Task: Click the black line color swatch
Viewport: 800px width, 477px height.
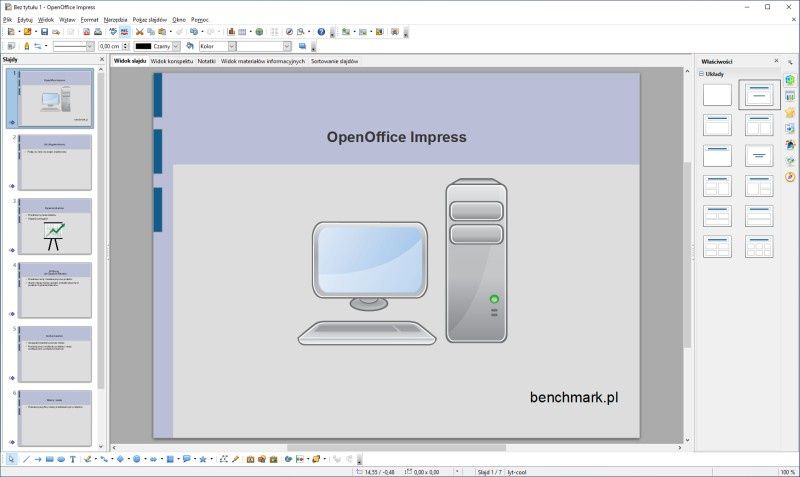Action: click(x=143, y=46)
